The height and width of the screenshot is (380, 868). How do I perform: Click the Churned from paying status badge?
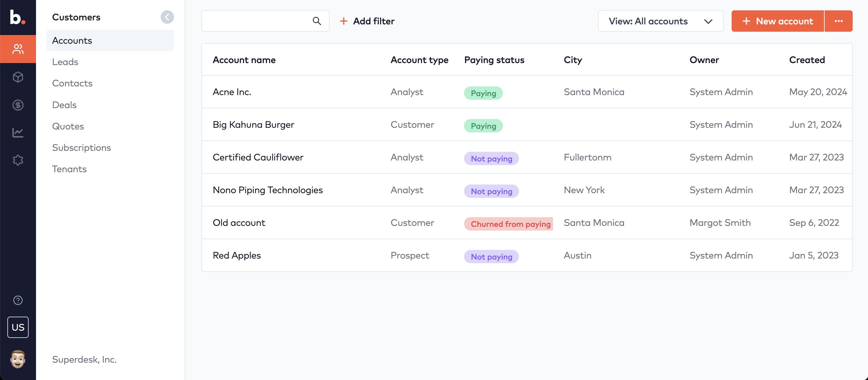point(508,224)
